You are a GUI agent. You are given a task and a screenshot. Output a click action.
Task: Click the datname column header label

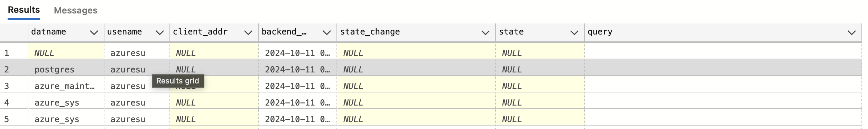[x=48, y=32]
